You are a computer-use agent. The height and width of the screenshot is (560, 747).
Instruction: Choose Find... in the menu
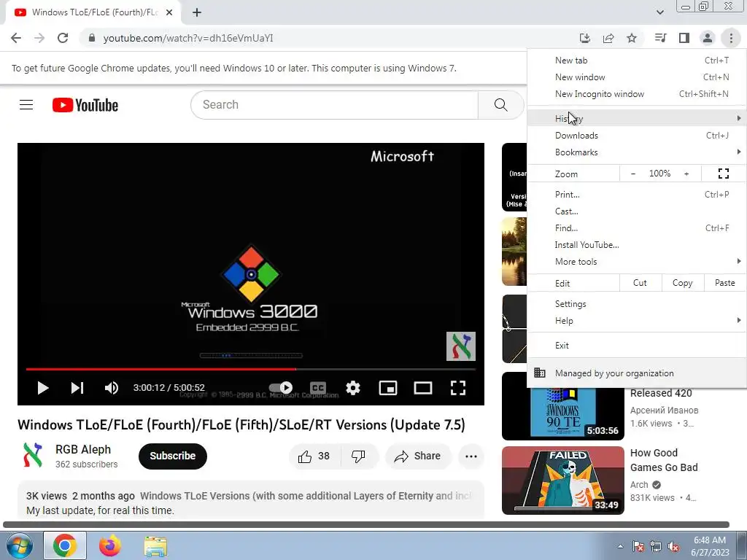click(636, 227)
